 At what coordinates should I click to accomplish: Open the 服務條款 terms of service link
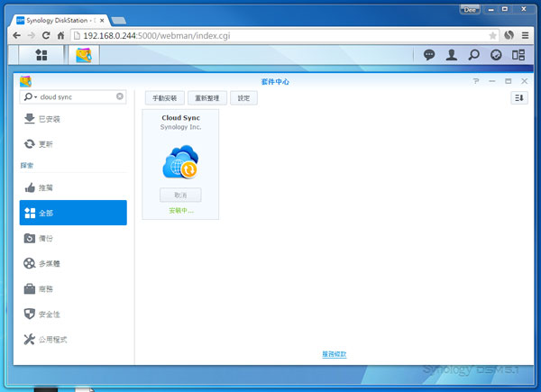click(334, 354)
